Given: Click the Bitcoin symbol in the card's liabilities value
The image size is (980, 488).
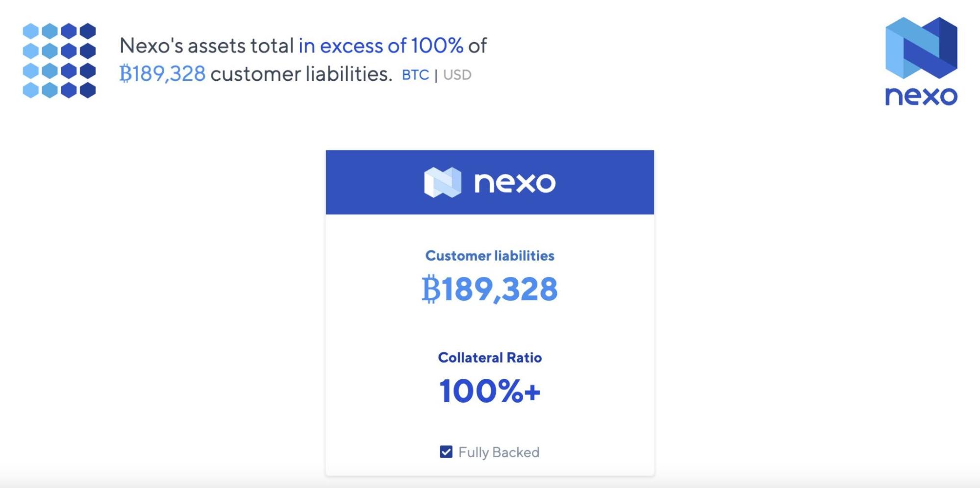Looking at the screenshot, I should [431, 289].
